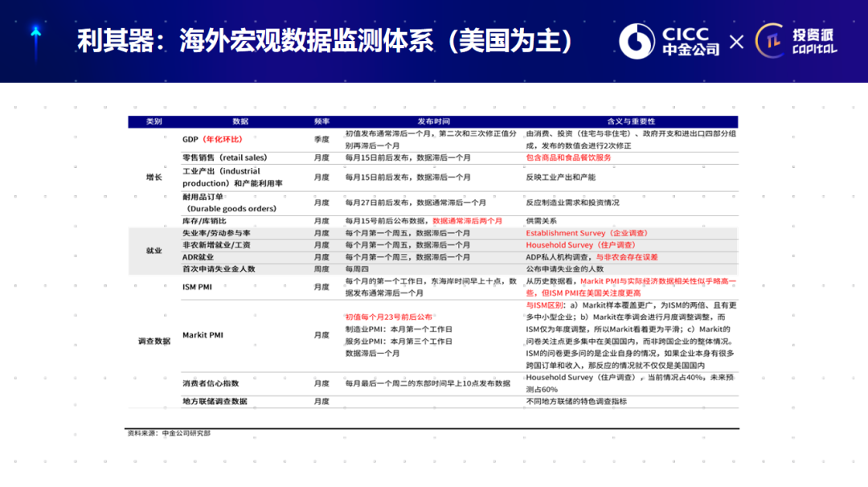This screenshot has width=868, height=487.
Task: Click 不同地方联储的特色调查指标 meaning cell
Action: click(x=576, y=401)
